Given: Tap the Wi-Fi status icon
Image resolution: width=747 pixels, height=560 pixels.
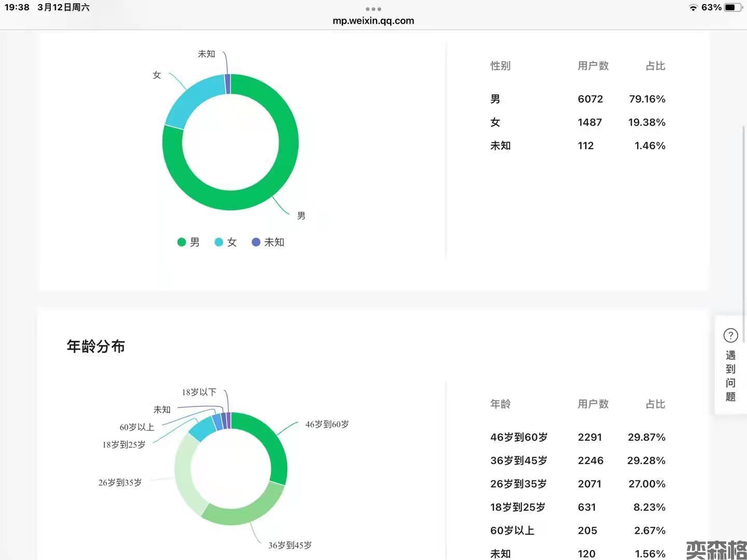Looking at the screenshot, I should pos(693,7).
